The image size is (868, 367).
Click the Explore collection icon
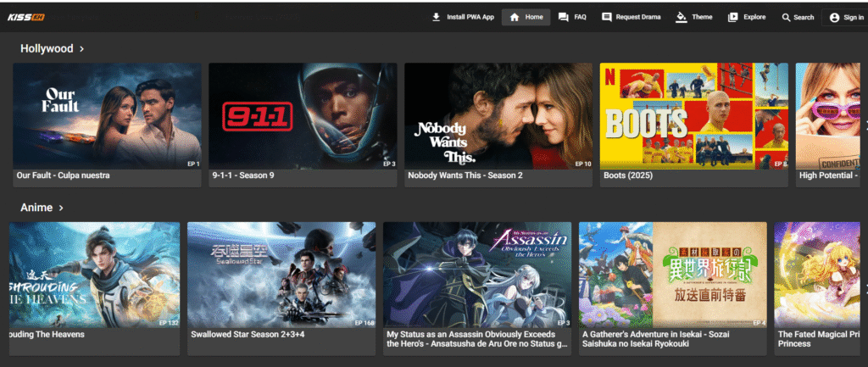click(732, 17)
